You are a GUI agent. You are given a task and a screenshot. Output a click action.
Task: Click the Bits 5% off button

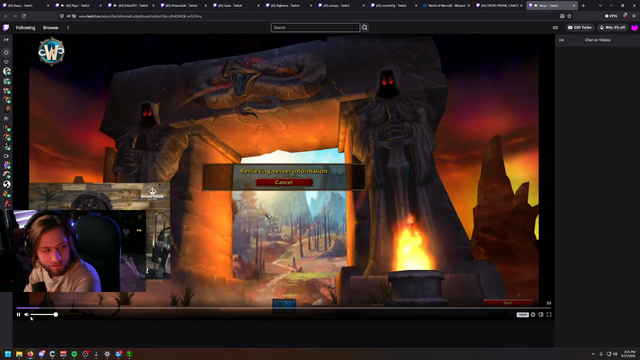(x=612, y=27)
